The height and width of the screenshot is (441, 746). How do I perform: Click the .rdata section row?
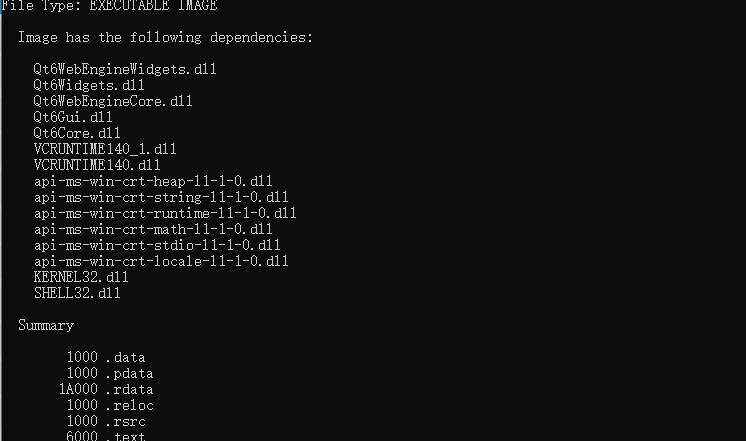[x=106, y=390]
